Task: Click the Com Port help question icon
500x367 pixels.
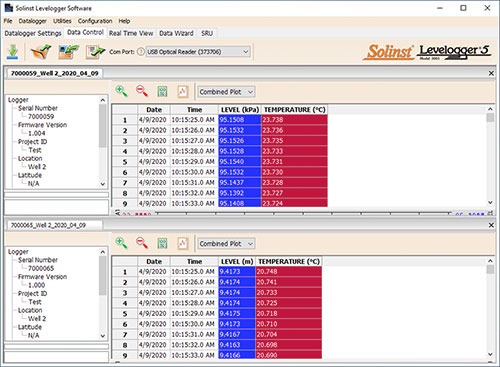Action: point(141,52)
